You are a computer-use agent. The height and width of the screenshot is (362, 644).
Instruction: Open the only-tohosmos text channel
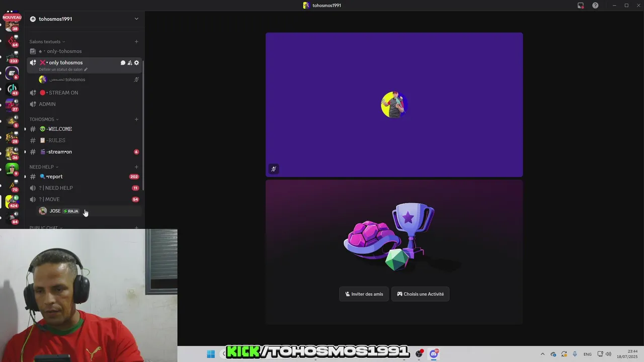pyautogui.click(x=85, y=51)
